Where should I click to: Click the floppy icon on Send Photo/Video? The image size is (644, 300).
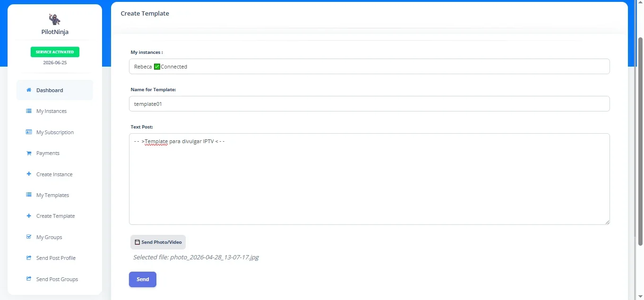[137, 242]
